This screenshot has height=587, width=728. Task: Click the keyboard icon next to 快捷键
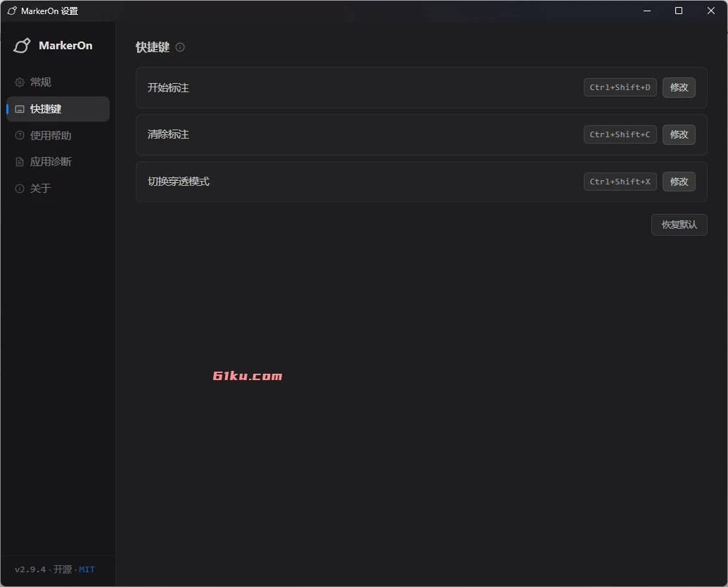[20, 109]
